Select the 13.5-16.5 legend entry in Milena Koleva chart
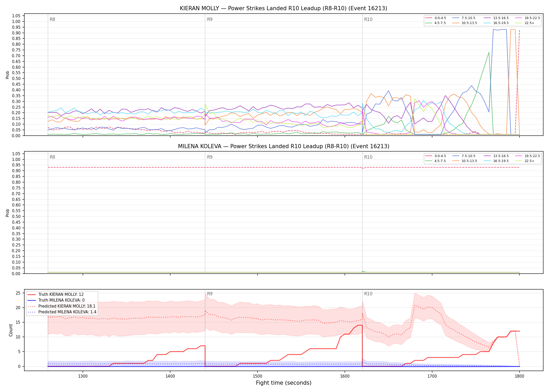Image resolution: width=549 pixels, height=392 pixels. tap(496, 156)
